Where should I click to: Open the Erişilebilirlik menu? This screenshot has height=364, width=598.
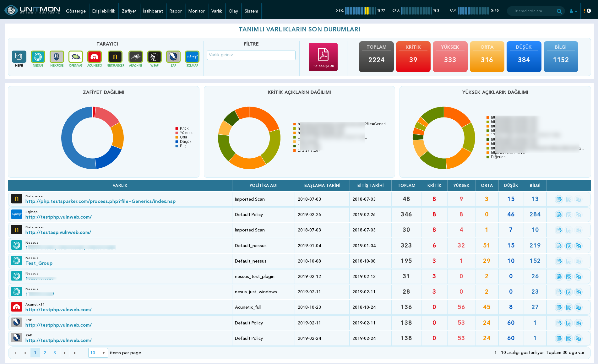104,11
